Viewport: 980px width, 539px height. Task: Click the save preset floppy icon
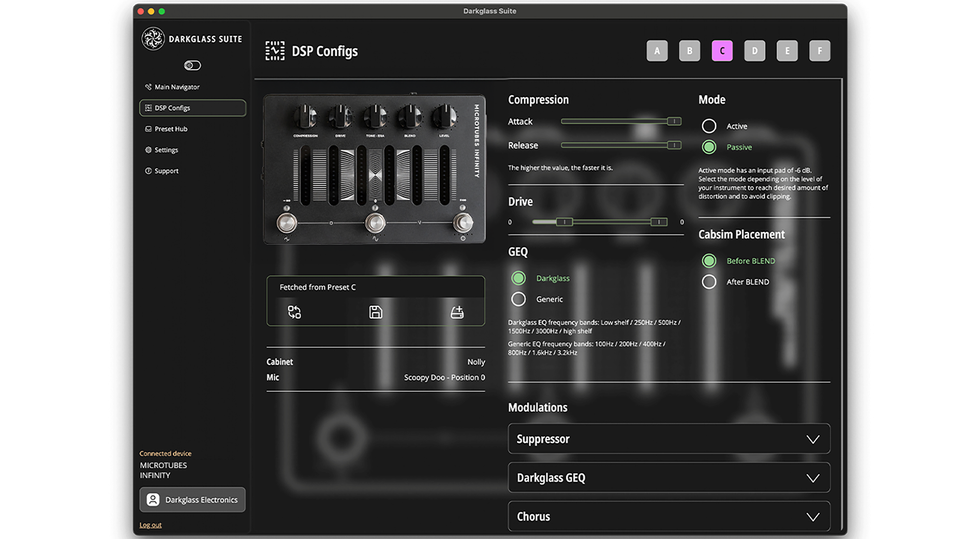point(375,312)
